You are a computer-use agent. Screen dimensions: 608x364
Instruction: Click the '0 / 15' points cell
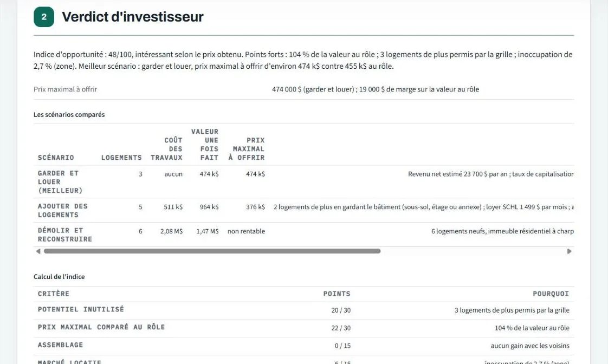pos(342,346)
